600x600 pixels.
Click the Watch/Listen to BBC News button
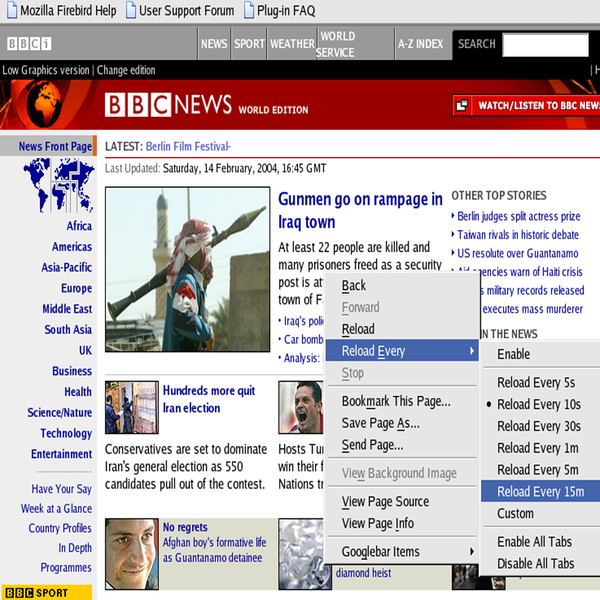click(526, 105)
